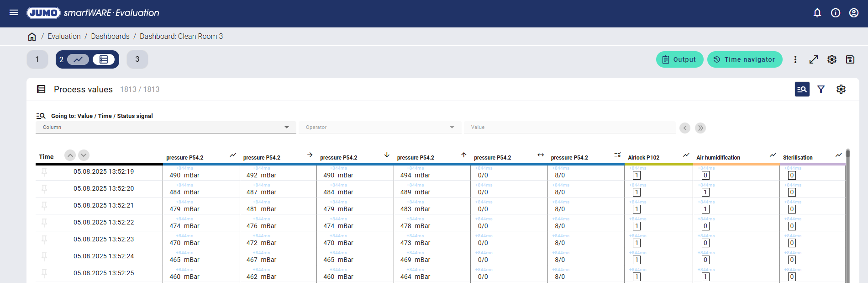The width and height of the screenshot is (868, 283).
Task: Click the home breadcrumb icon
Action: 32,37
